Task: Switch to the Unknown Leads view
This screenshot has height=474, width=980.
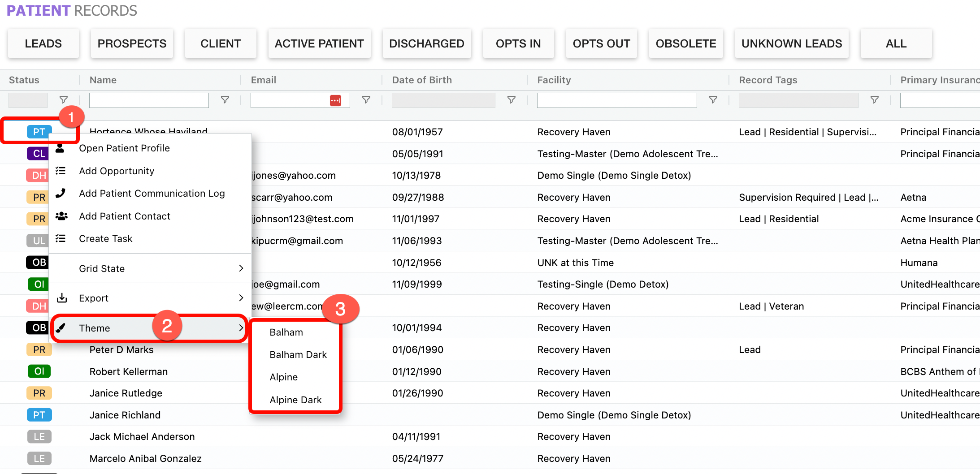Action: pos(791,43)
